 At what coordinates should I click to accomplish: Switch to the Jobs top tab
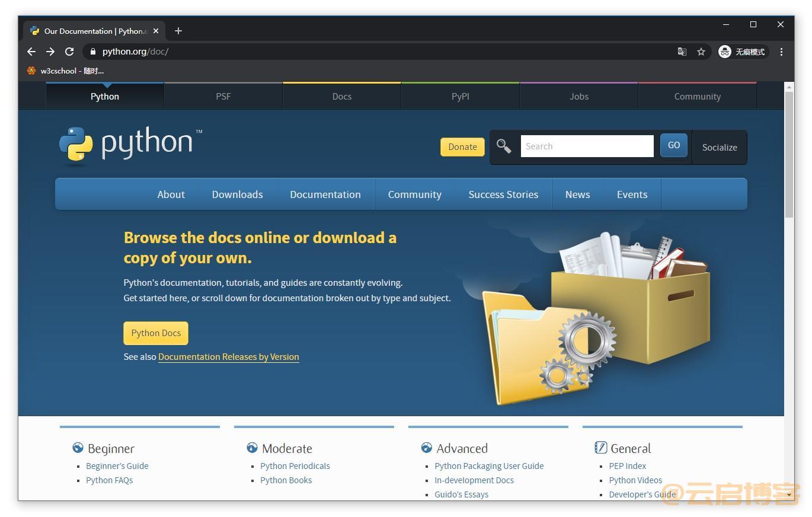coord(579,96)
